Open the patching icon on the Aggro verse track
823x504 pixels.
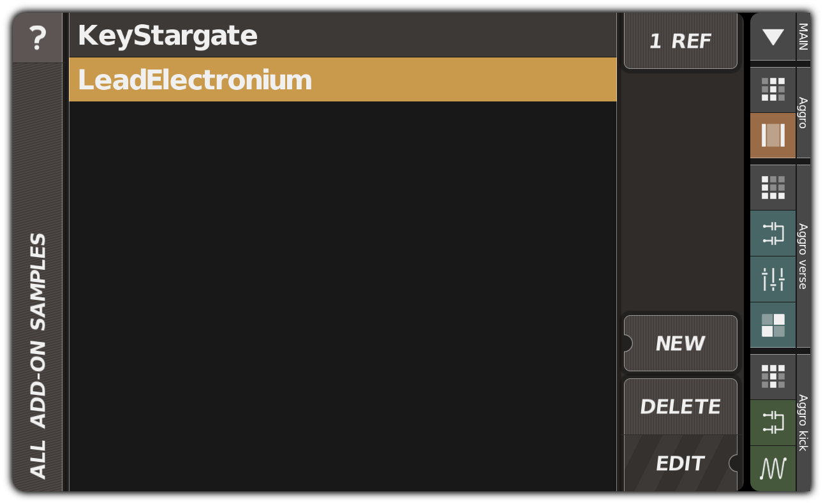773,233
